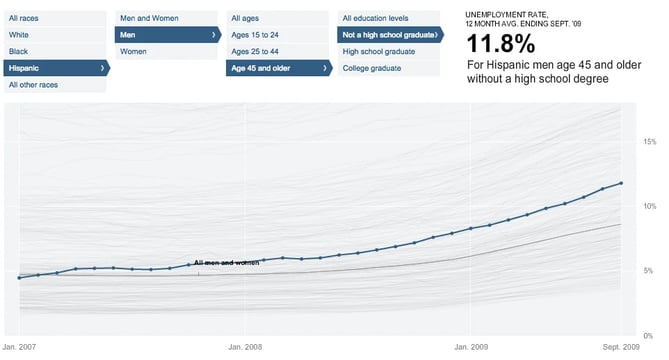Click chevron on Age 45 and older

tap(325, 68)
